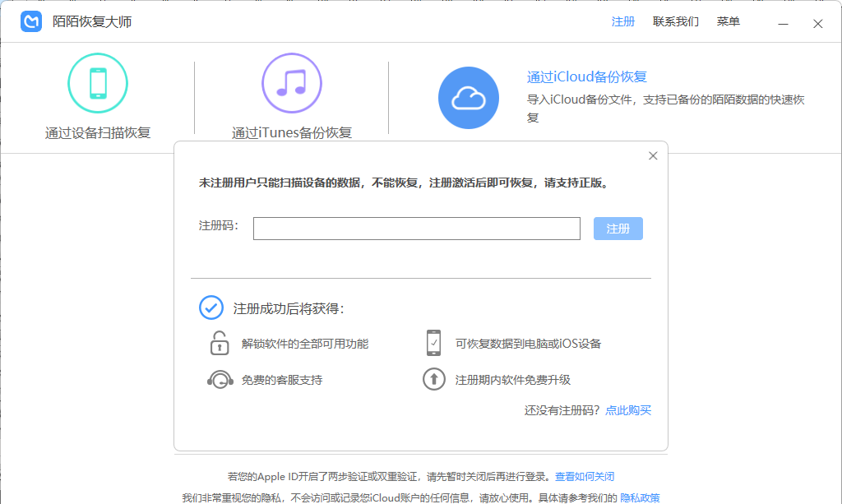Click the iCloud description text 导入iCloud备份文件
Image resolution: width=842 pixels, height=504 pixels.
665,109
